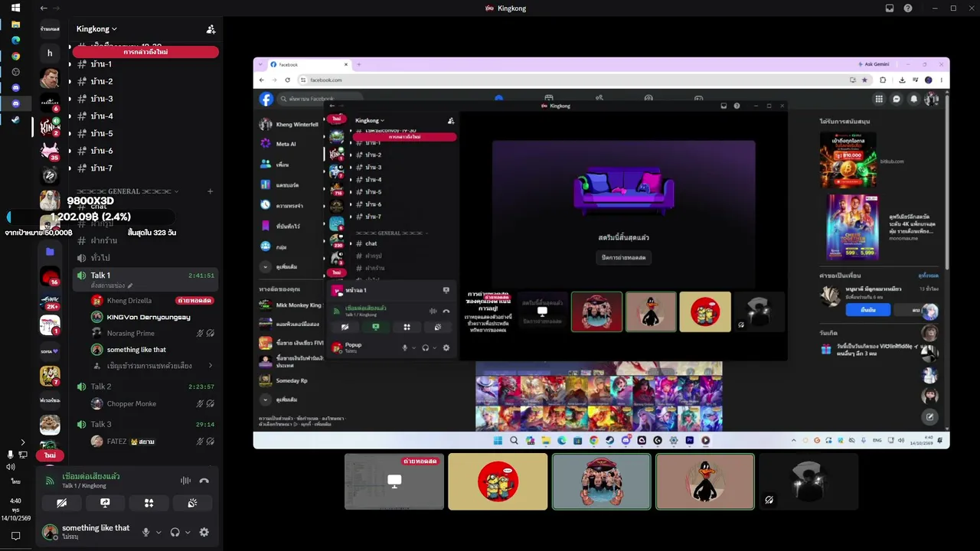The height and width of the screenshot is (551, 980).
Task: Open the บ้าน-7 text channel
Action: 145,168
